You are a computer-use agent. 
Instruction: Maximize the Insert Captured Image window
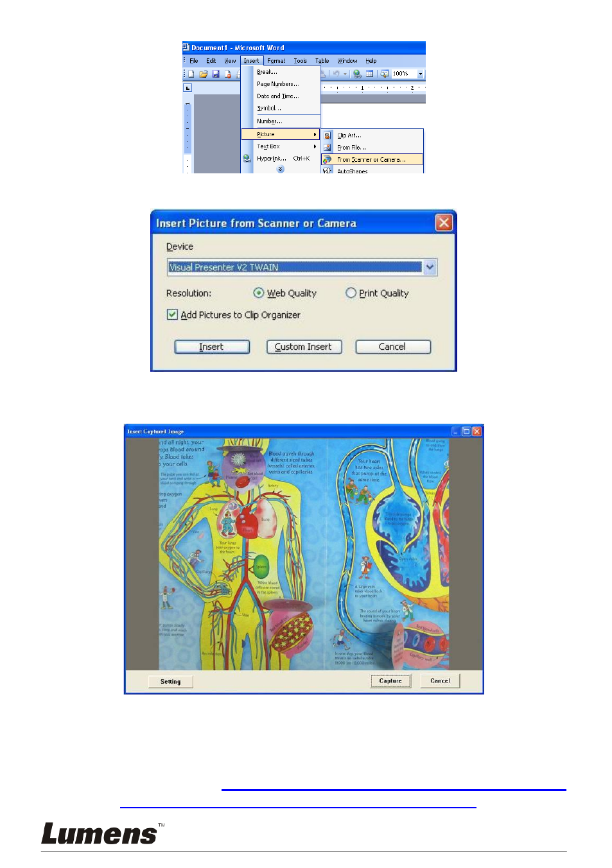point(466,431)
